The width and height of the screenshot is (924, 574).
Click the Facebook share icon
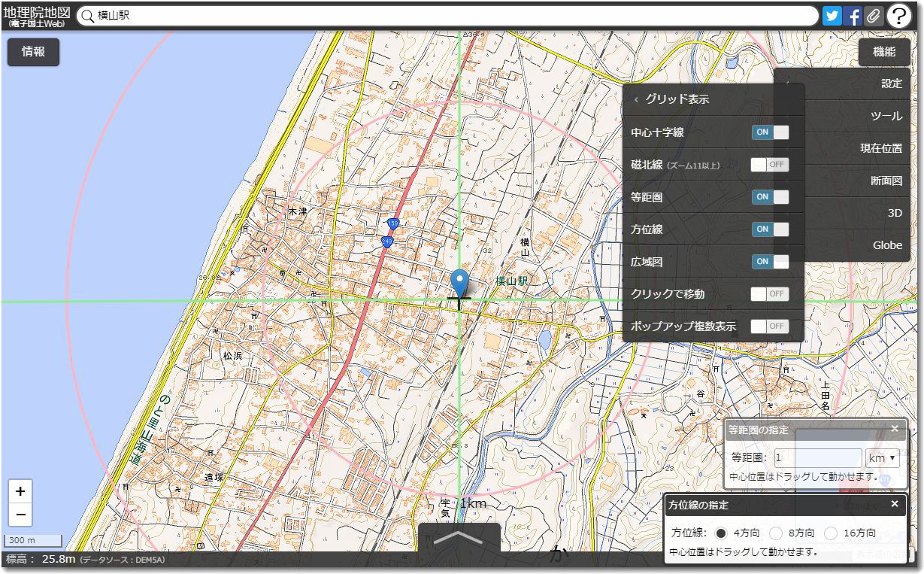(x=853, y=16)
